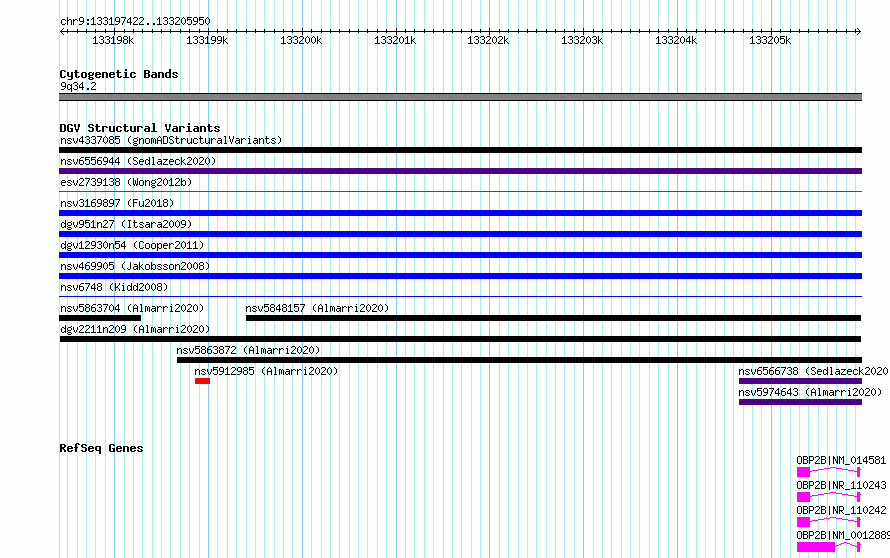890x558 pixels.
Task: Open the OBP2B|NM_0012889 gene label
Action: tap(843, 535)
